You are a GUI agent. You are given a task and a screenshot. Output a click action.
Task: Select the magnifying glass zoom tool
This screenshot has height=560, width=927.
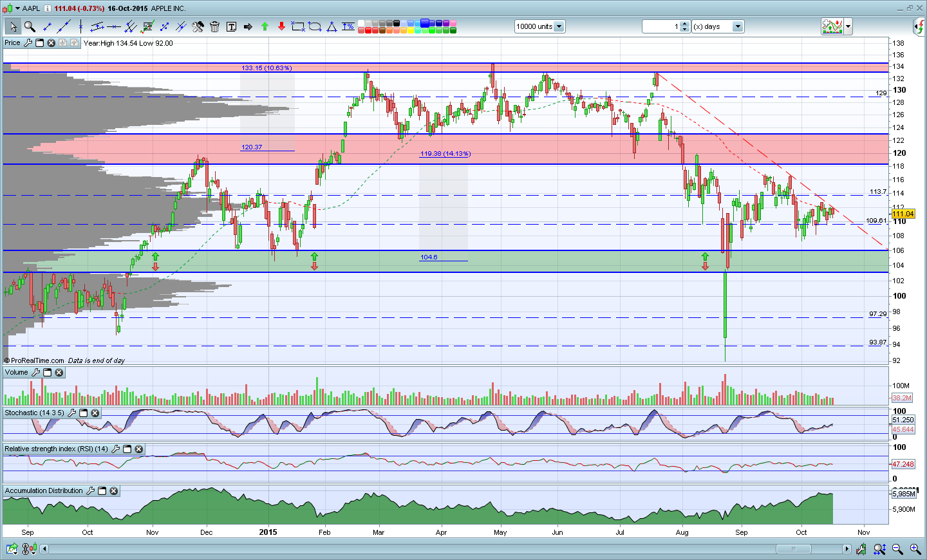pos(30,26)
